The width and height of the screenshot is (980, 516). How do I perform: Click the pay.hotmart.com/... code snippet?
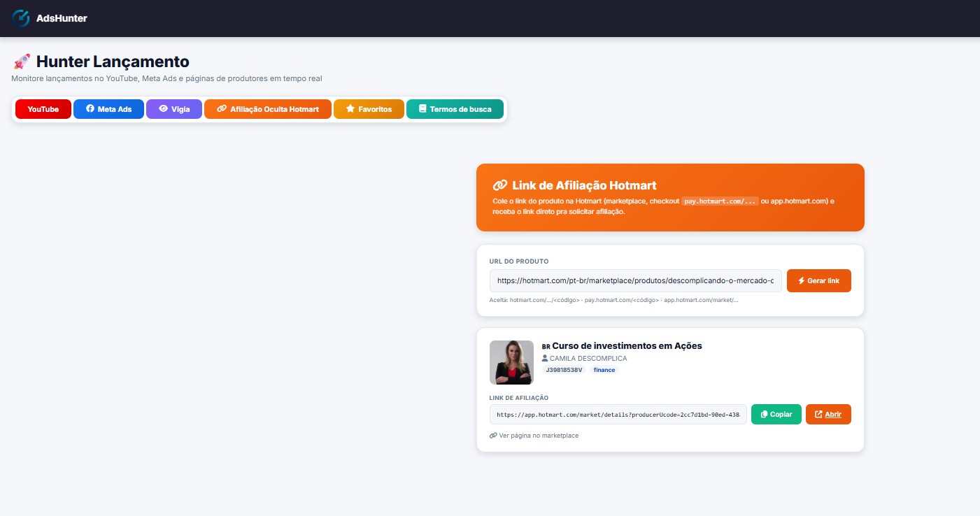click(x=720, y=201)
